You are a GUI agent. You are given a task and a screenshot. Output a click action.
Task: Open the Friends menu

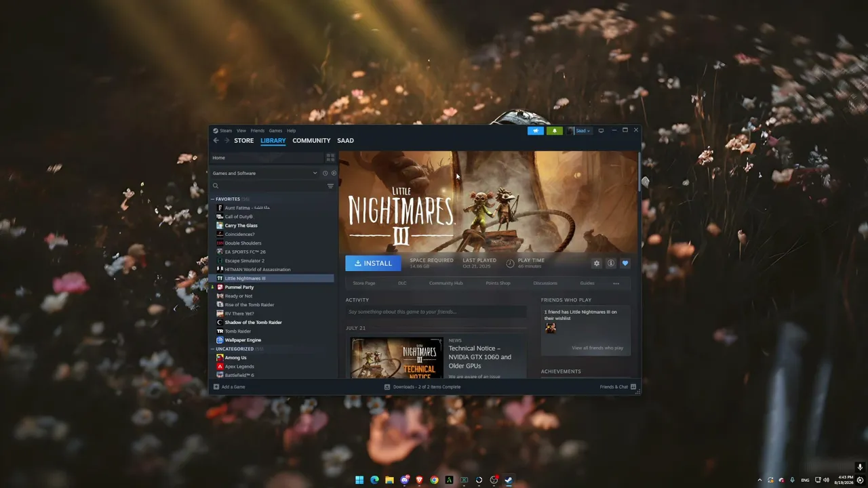[258, 131]
